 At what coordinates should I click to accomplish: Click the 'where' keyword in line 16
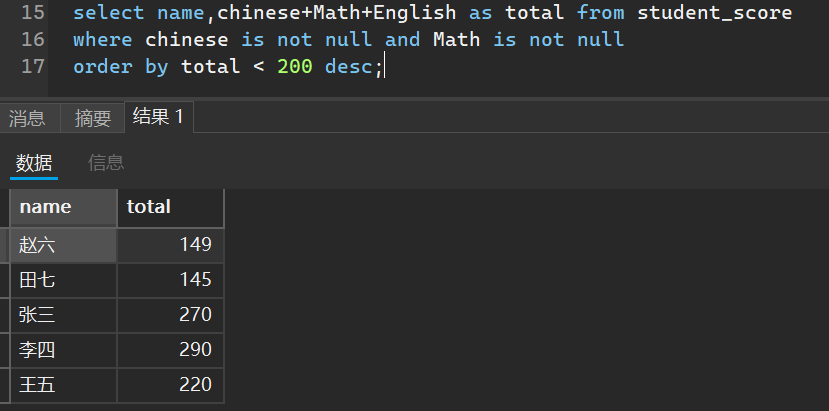coord(103,40)
